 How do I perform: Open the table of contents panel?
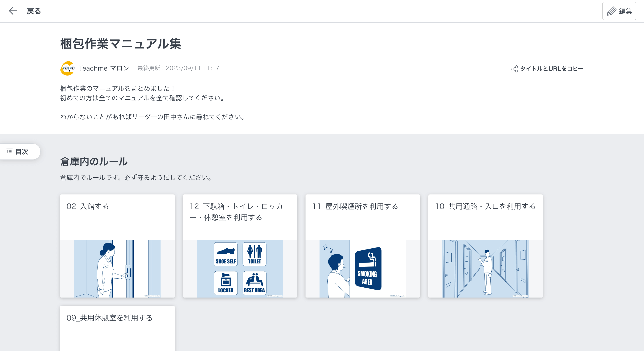click(20, 151)
